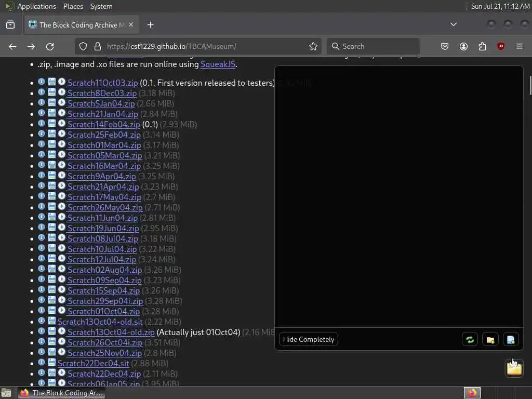Image resolution: width=532 pixels, height=399 pixels.
Task: Click the add file icon in the panel
Action: 511,340
